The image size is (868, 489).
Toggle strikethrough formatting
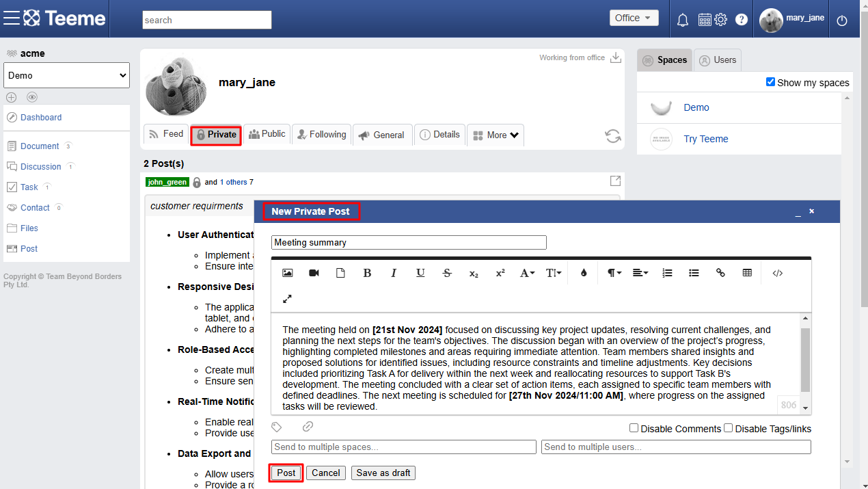pyautogui.click(x=447, y=273)
